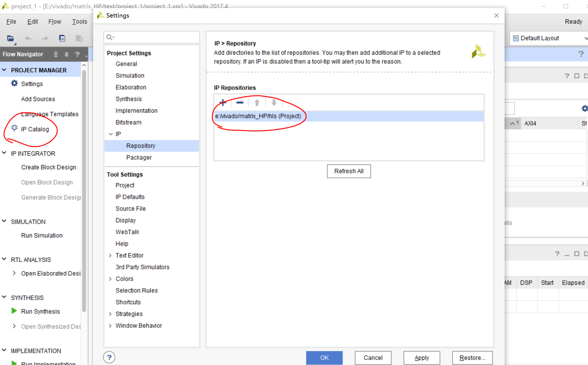Click the help question mark button
Image resolution: width=588 pixels, height=365 pixels.
(x=109, y=357)
